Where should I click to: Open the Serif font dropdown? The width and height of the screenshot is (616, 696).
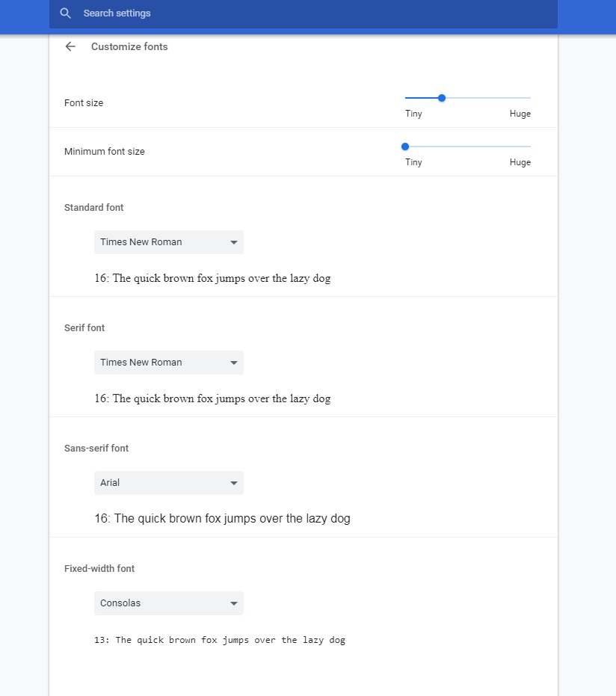coord(169,363)
